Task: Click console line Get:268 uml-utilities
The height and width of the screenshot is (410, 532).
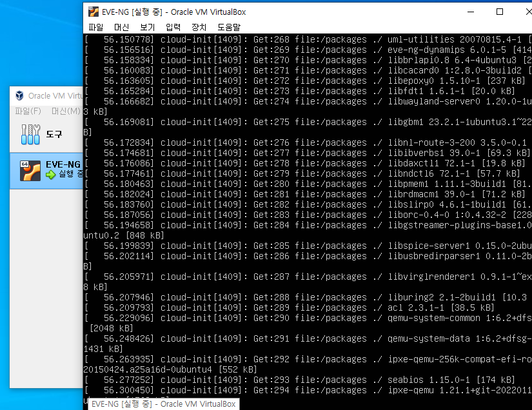Action: (x=308, y=39)
